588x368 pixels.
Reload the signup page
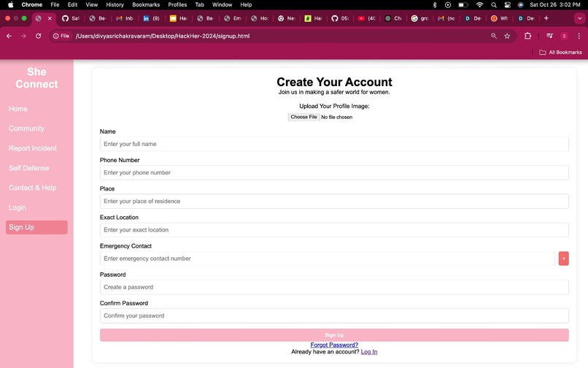click(x=38, y=36)
